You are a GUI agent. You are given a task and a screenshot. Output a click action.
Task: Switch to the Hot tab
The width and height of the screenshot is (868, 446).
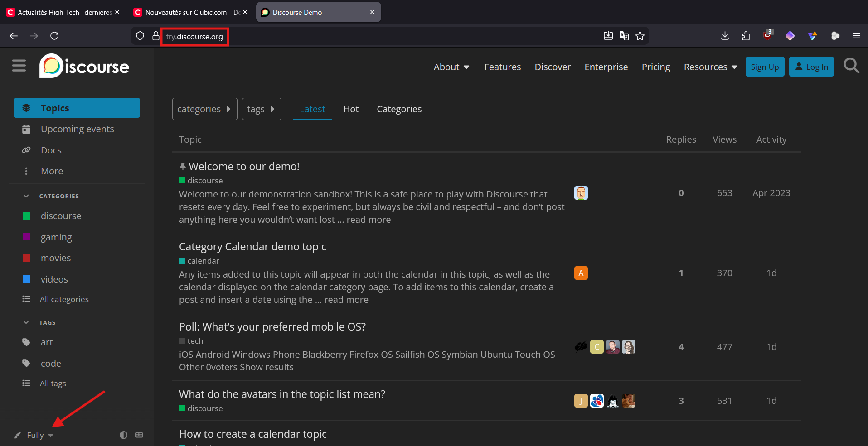click(x=351, y=109)
